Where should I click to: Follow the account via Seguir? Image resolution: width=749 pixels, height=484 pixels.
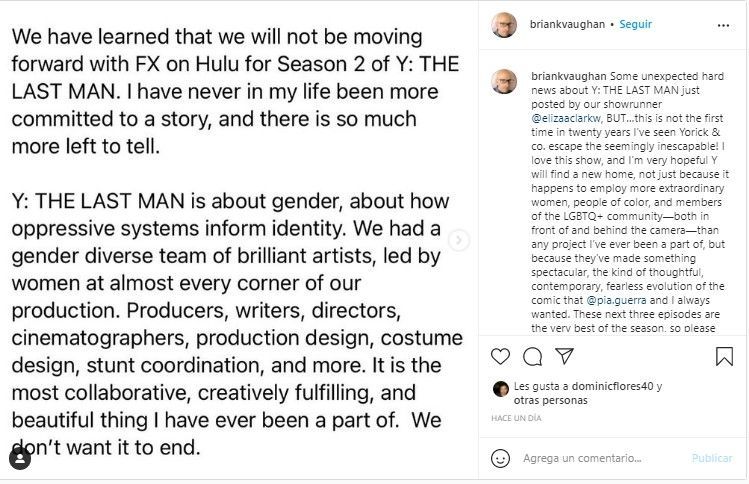point(635,25)
